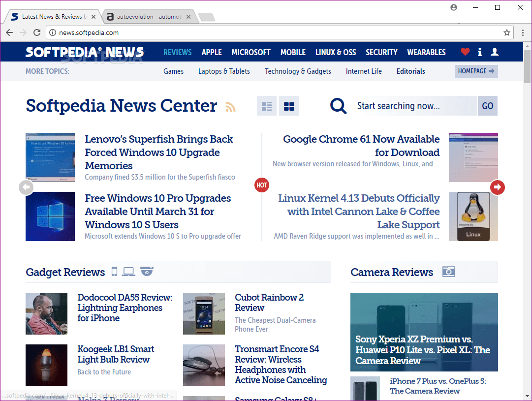Close the Latest News & Reviews tab
The width and height of the screenshot is (532, 401).
(x=94, y=17)
